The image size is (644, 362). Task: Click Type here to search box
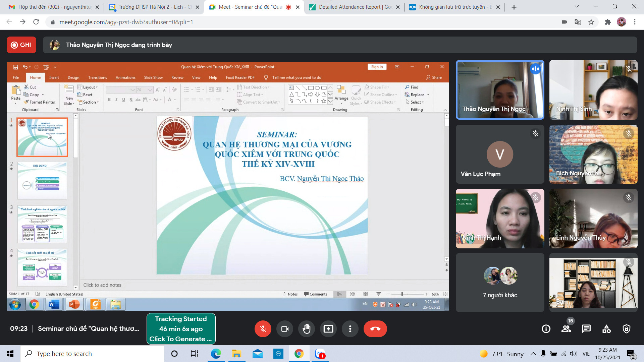point(92,354)
